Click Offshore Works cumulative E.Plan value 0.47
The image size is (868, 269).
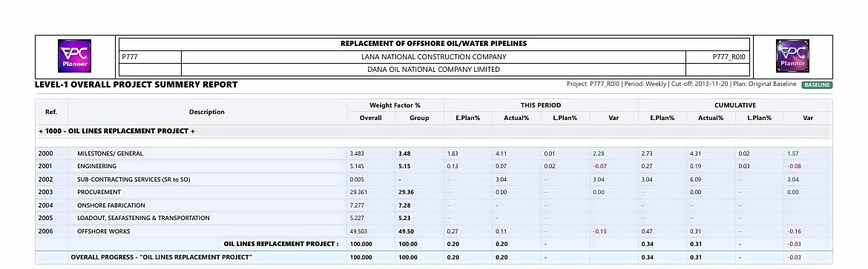pyautogui.click(x=647, y=231)
